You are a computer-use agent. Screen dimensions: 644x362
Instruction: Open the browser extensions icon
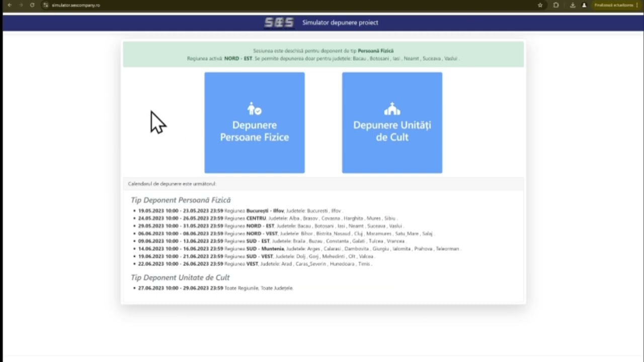click(556, 5)
